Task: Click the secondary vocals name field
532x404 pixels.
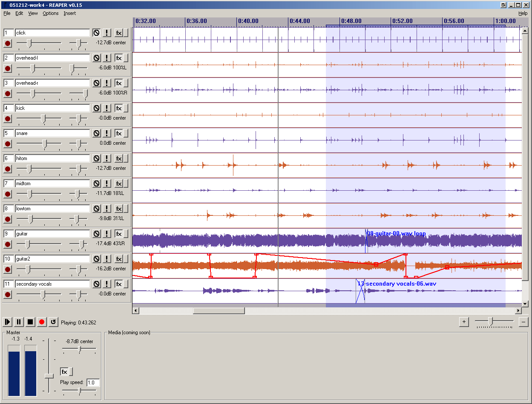Action: (52, 284)
